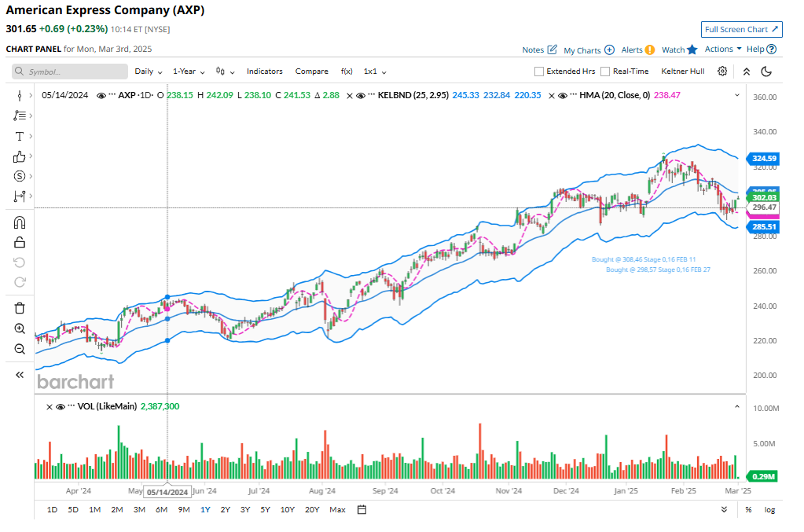Open chart settings gear icon
804x532 pixels.
(722, 72)
